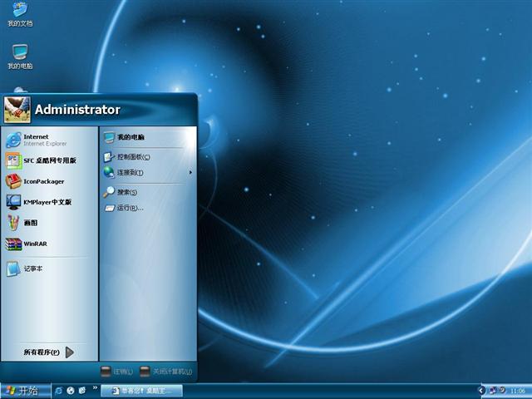Screen dimensions: 532x399
Task: Launch KMPlayer中文版 media player
Action: (46, 202)
